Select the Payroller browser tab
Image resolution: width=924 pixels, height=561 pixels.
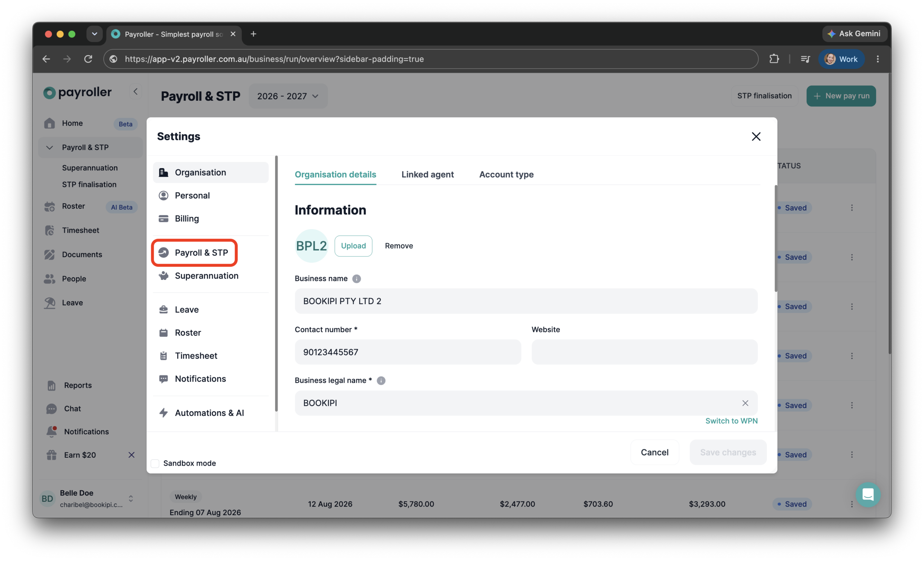[174, 34]
